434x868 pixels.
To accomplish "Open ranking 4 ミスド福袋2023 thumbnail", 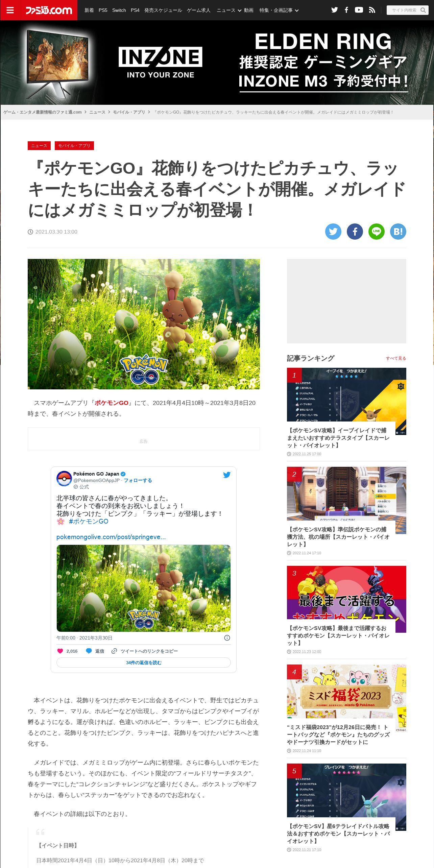I will click(346, 692).
